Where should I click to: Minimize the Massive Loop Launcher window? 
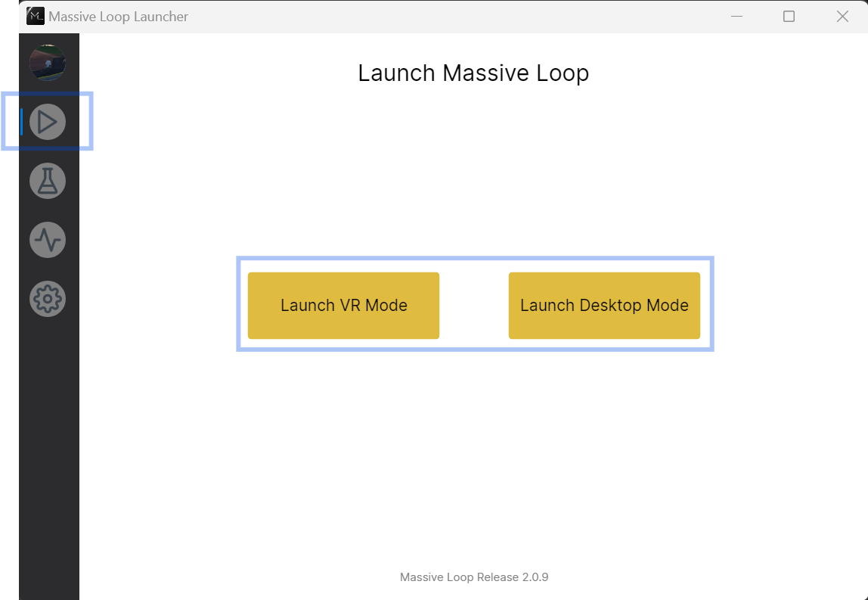[736, 17]
